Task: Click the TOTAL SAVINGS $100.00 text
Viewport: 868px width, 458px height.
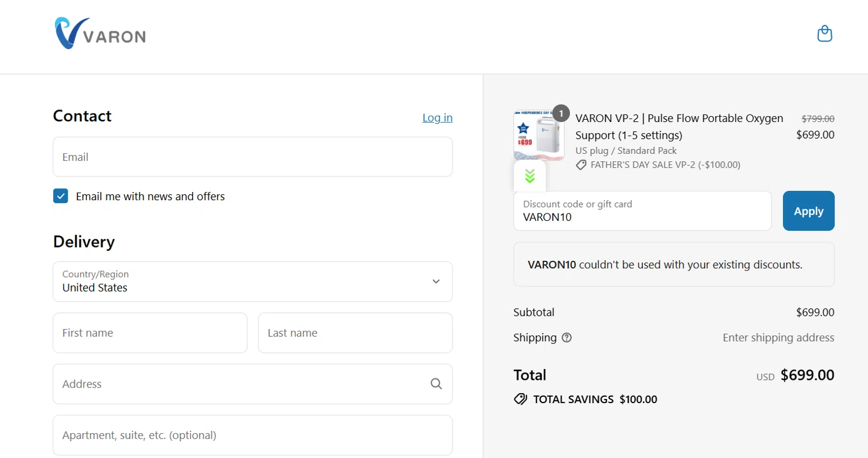Action: 595,399
